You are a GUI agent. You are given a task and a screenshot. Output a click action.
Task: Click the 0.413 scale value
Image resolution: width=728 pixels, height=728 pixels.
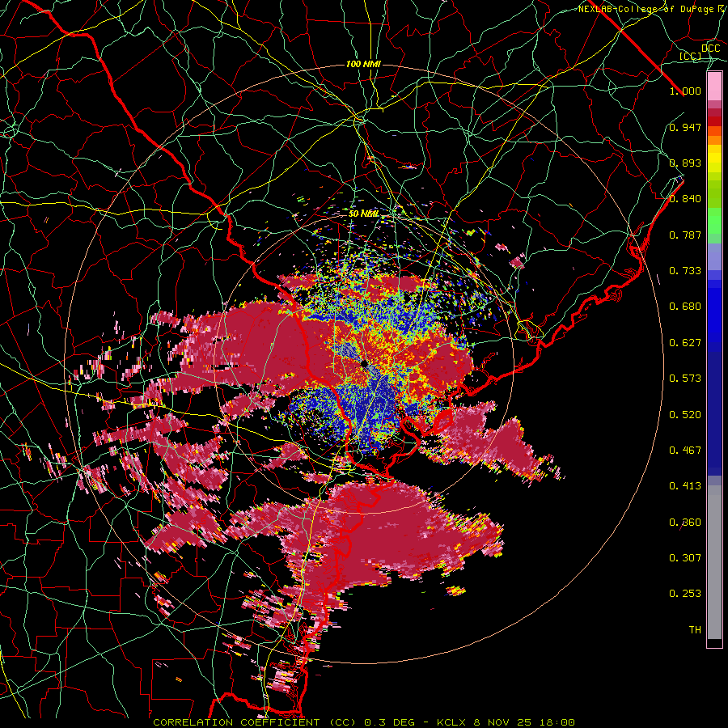pos(685,486)
